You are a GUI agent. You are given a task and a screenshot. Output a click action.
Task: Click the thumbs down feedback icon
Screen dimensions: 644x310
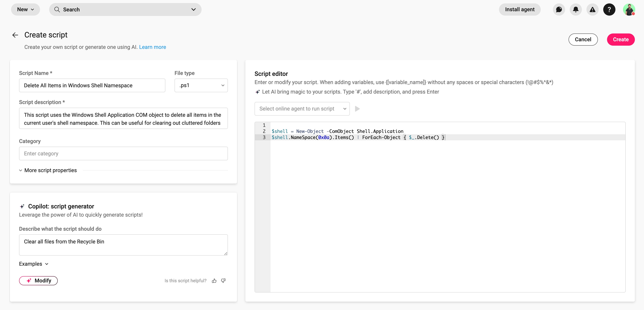[x=223, y=281]
